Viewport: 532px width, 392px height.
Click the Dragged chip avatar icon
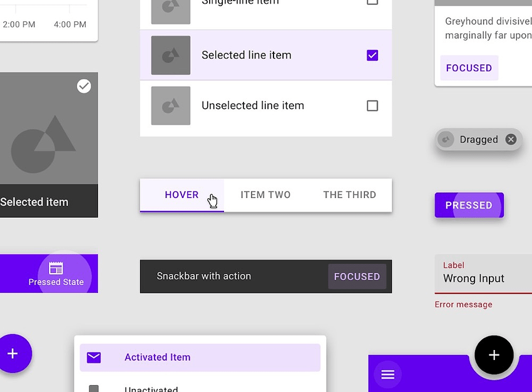[x=446, y=139]
